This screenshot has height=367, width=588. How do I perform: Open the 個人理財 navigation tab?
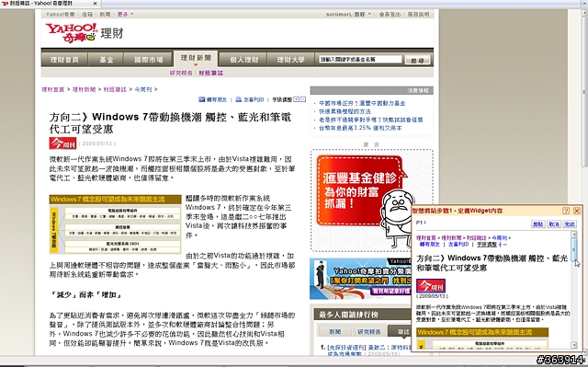click(243, 60)
